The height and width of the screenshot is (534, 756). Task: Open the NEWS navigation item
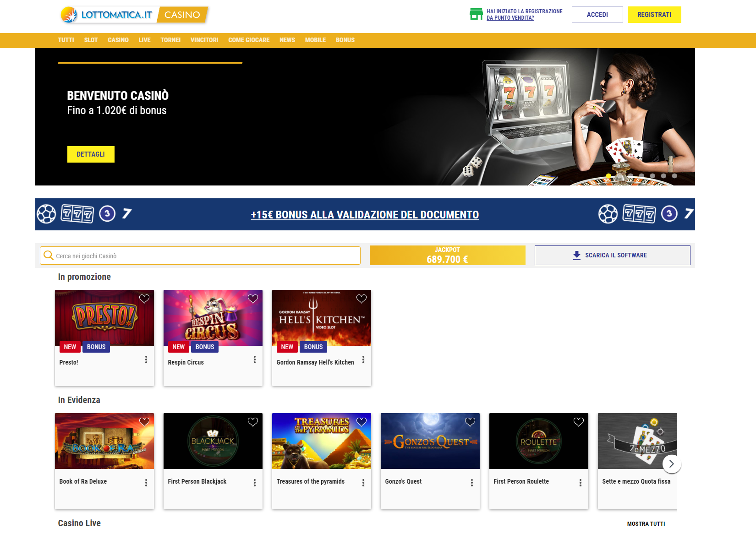[287, 40]
